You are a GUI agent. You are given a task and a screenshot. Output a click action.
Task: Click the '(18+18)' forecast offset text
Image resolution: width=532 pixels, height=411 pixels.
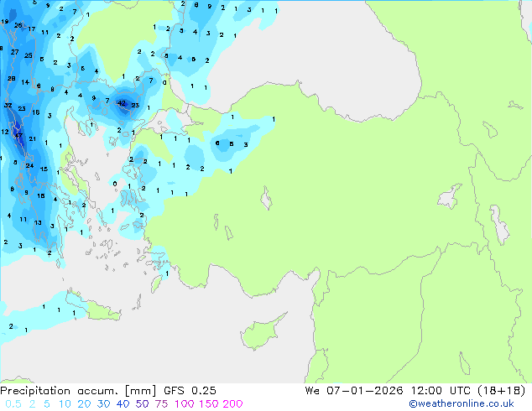tap(502, 391)
